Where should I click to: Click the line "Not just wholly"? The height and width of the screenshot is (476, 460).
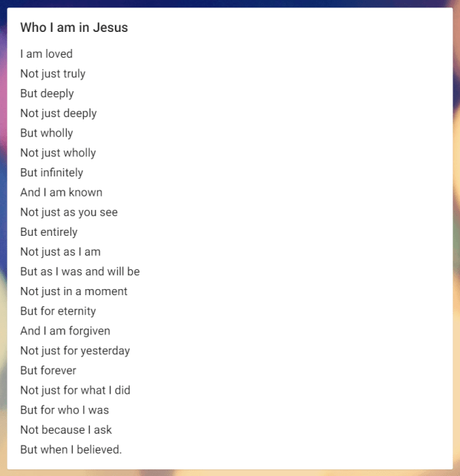coord(58,153)
